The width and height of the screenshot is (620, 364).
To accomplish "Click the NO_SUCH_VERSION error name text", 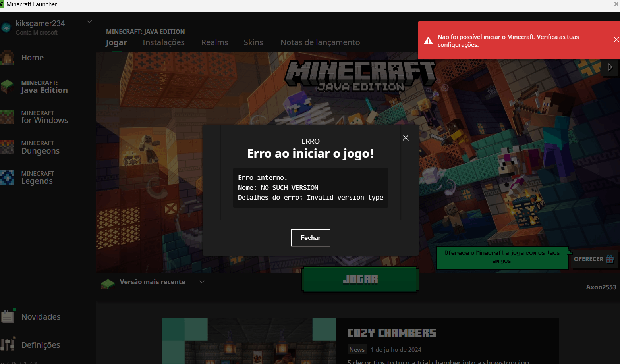I will point(290,187).
